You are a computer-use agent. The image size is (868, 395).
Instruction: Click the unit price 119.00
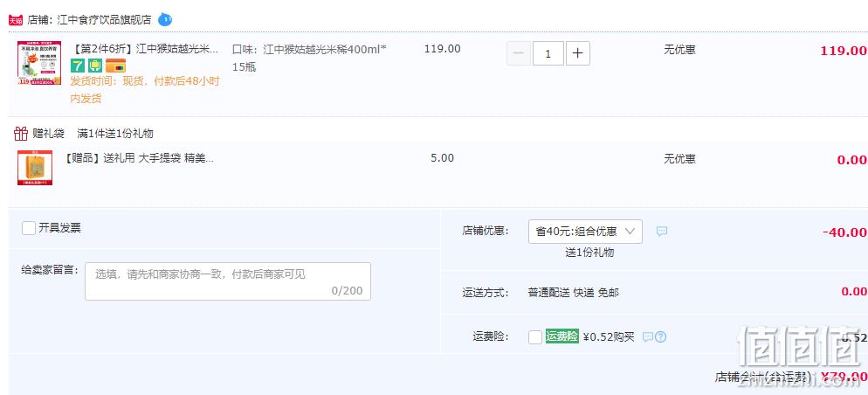443,49
